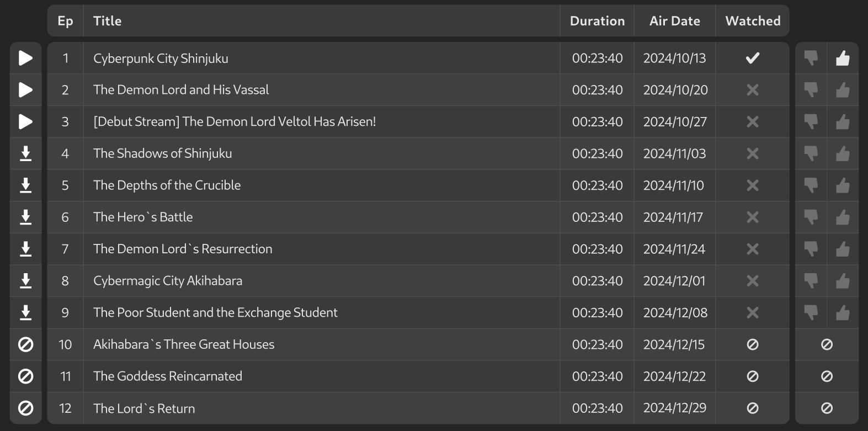Image resolution: width=868 pixels, height=431 pixels.
Task: Mark episode 2 as watched
Action: tap(753, 90)
